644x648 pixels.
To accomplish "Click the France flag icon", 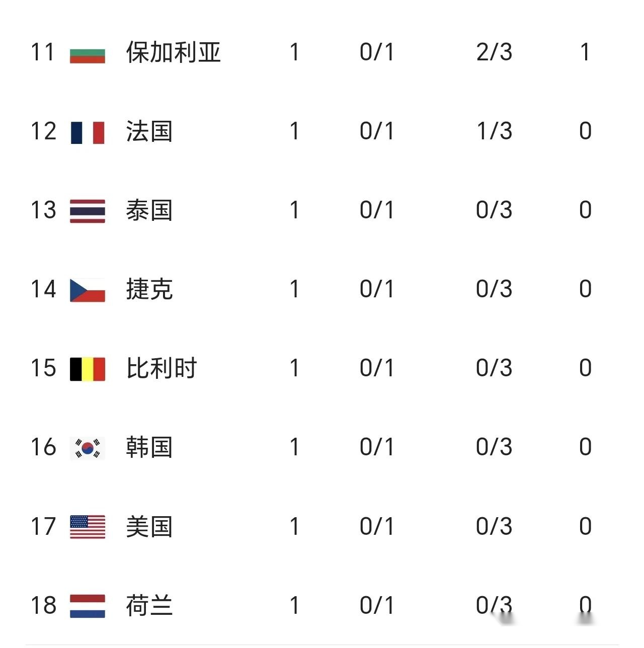I will (x=88, y=132).
